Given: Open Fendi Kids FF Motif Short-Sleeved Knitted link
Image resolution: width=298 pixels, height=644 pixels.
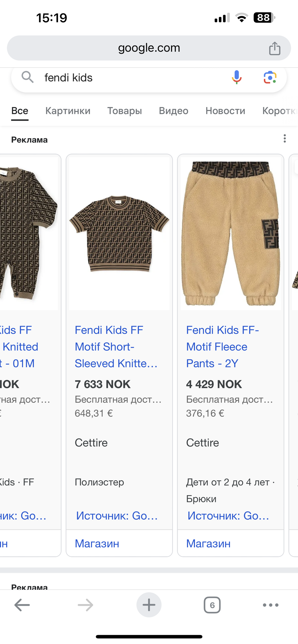Looking at the screenshot, I should [116, 347].
